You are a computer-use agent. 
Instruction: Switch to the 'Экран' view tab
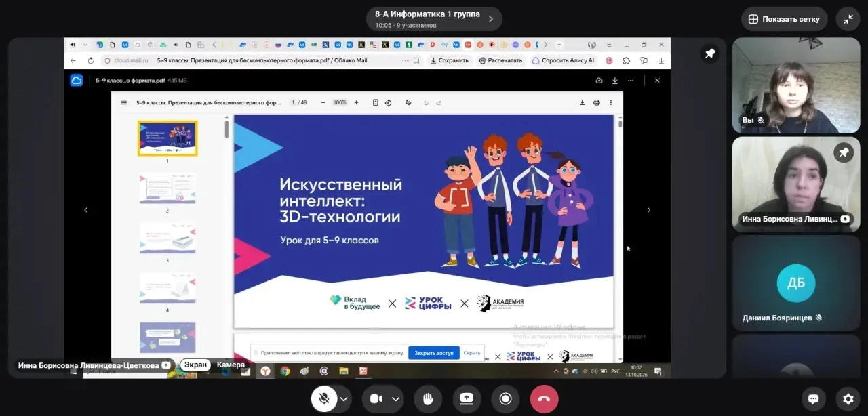(195, 365)
